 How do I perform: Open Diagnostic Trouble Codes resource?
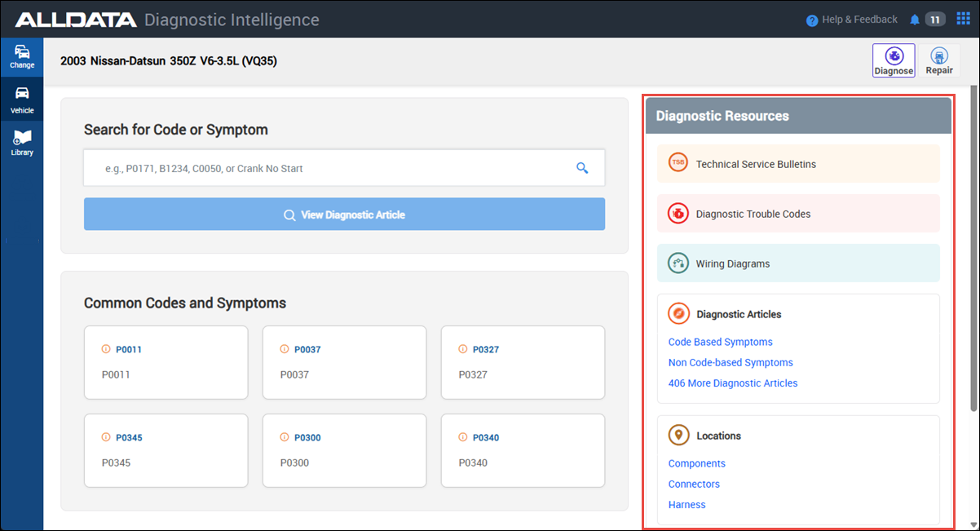798,214
